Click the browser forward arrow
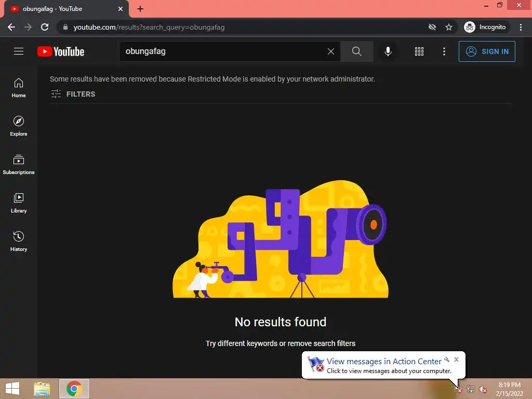The width and height of the screenshot is (532, 399). [28, 27]
